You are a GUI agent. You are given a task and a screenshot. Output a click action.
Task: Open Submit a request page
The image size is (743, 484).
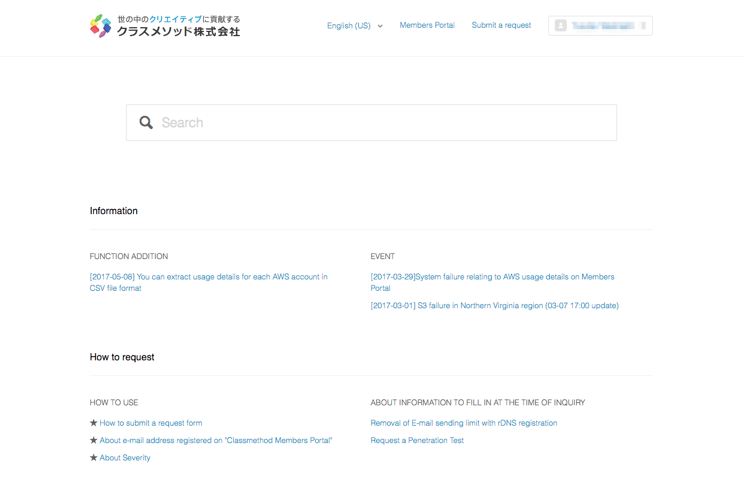pos(501,25)
